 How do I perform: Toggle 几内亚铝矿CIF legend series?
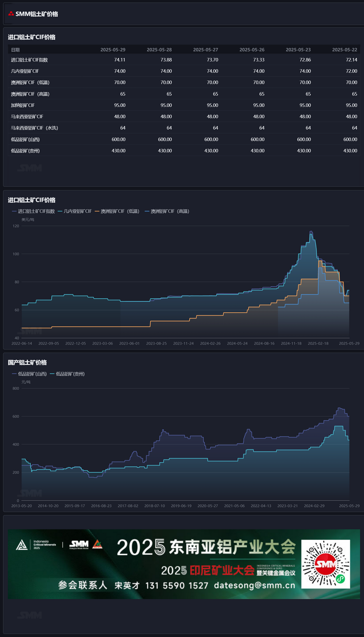pyautogui.click(x=75, y=211)
